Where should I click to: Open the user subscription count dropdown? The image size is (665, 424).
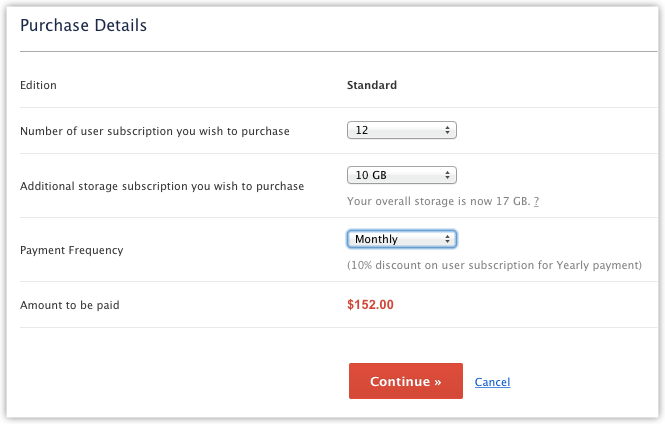tap(400, 130)
